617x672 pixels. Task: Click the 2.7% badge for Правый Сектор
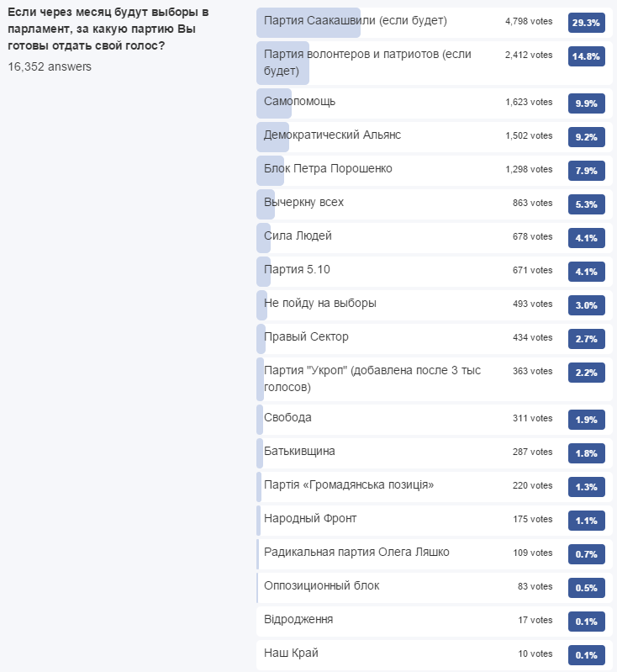click(586, 339)
